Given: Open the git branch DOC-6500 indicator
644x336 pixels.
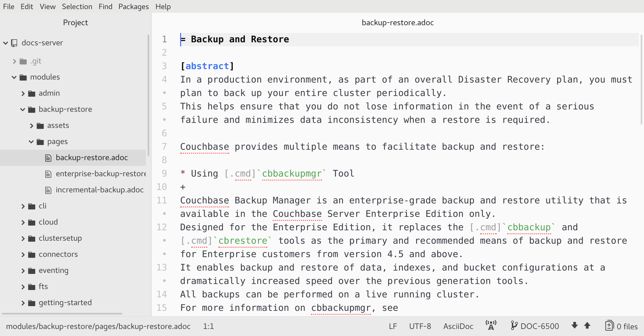Looking at the screenshot, I should click(x=535, y=326).
